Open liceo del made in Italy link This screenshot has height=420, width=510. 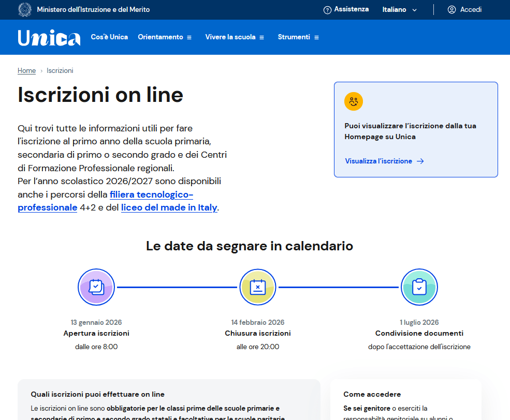(x=169, y=208)
